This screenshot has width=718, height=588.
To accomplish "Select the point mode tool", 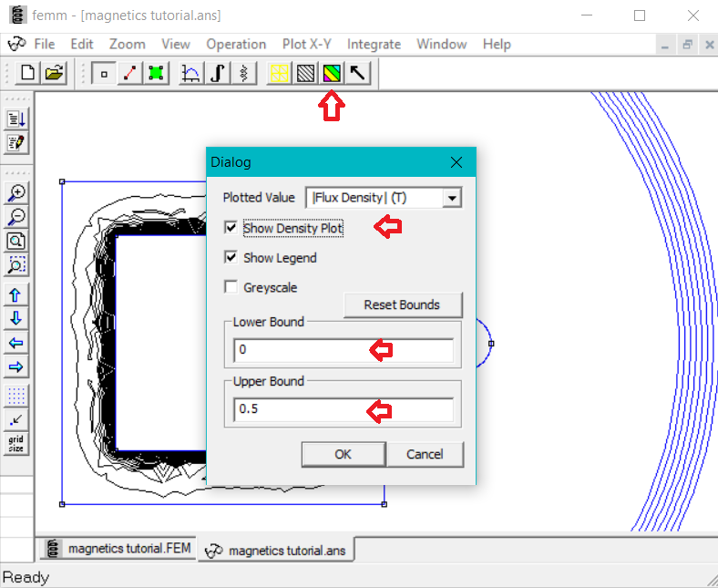I will [104, 74].
